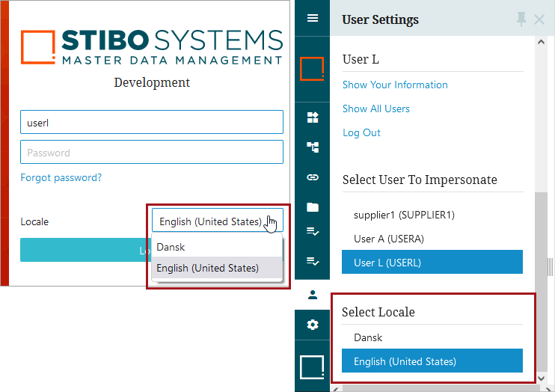
Task: Close the User Settings panel
Action: [x=539, y=19]
